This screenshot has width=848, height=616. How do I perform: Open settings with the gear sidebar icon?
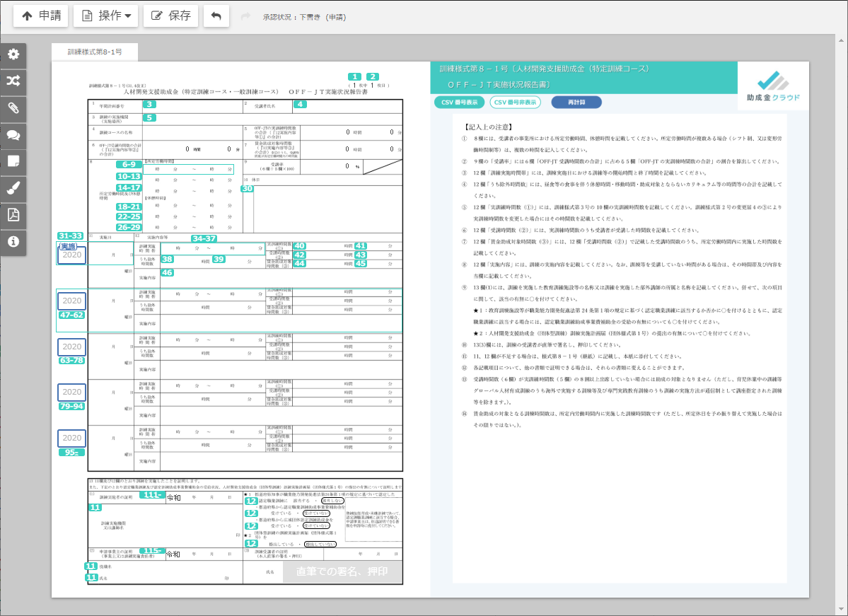(13, 54)
